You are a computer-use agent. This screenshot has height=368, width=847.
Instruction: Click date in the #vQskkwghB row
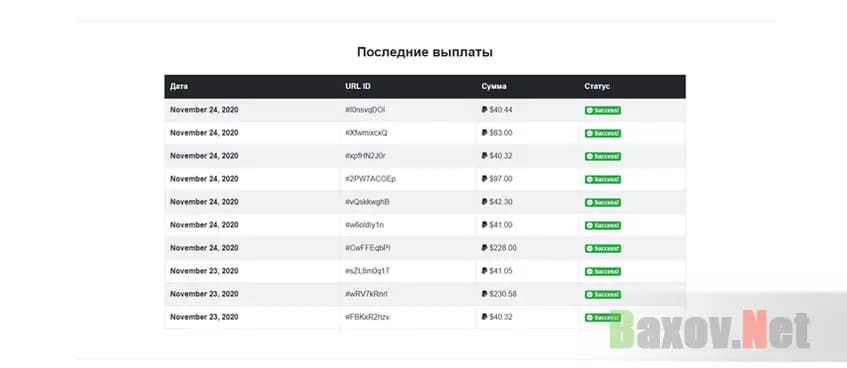coord(204,202)
